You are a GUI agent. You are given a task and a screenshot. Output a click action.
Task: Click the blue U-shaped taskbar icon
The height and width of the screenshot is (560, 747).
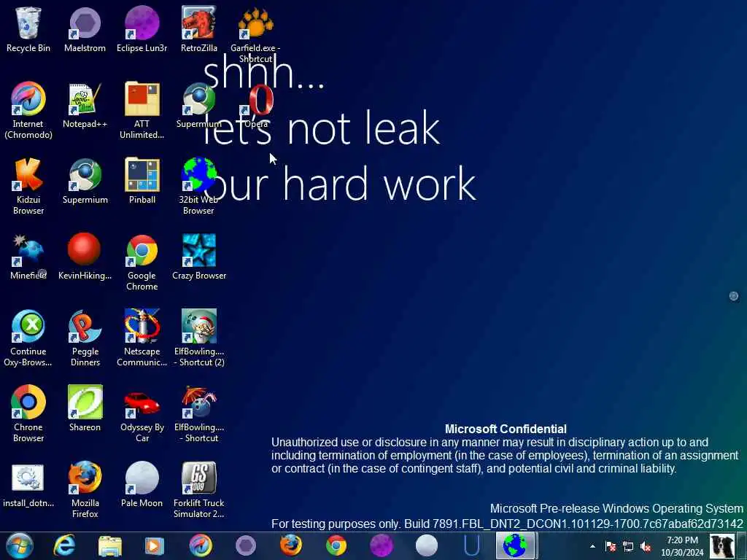coord(472,545)
